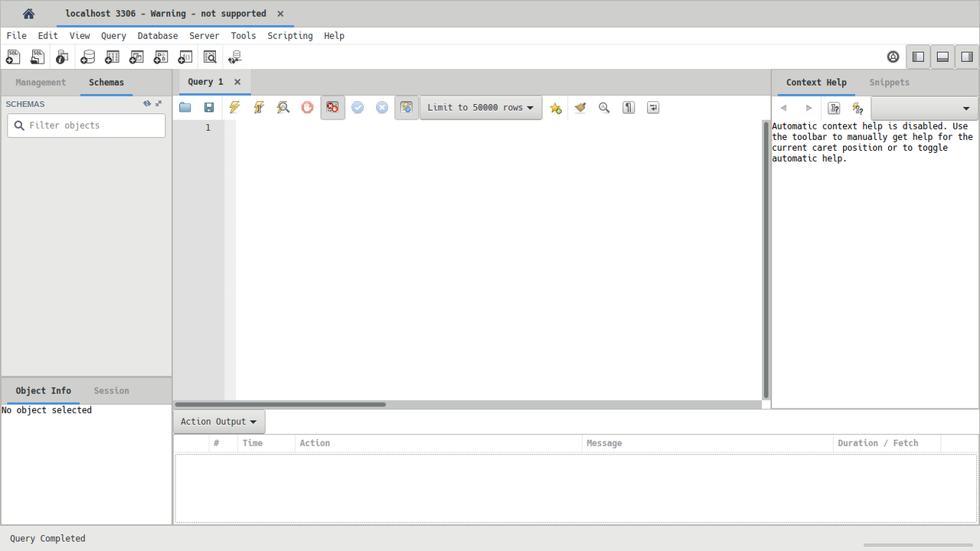
Task: Toggle the left sidebar panel visibility
Action: (x=919, y=57)
